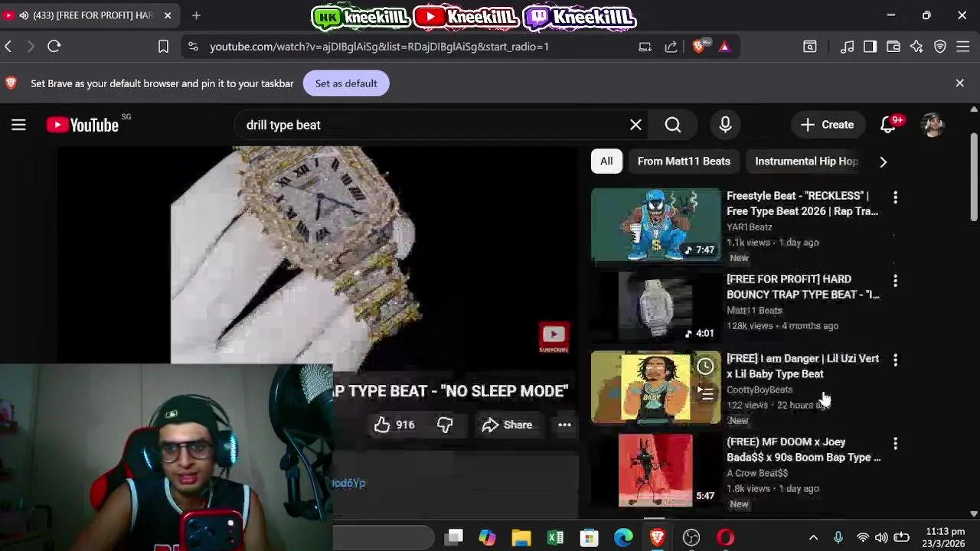View site information in address bar
The image size is (980, 551).
click(193, 47)
